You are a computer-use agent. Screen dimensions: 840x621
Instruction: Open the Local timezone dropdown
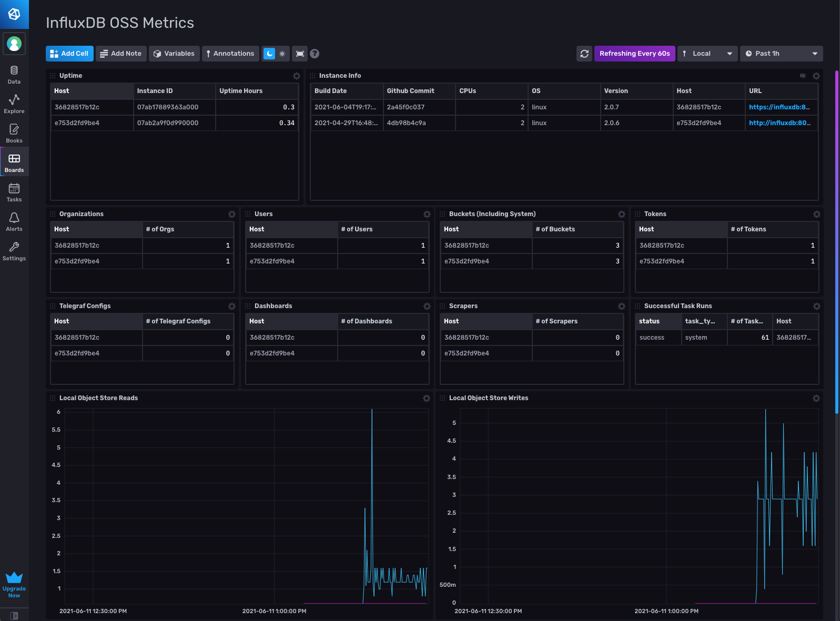point(707,54)
